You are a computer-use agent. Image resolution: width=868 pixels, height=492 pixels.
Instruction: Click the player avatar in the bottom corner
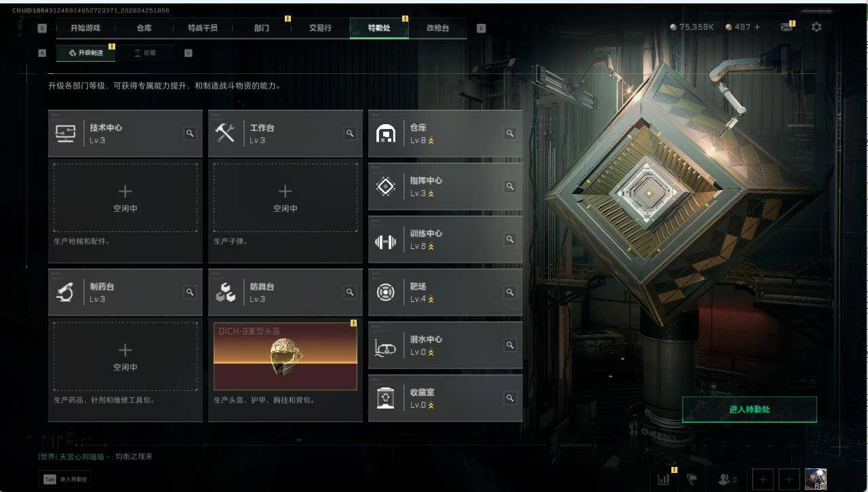[x=815, y=478]
